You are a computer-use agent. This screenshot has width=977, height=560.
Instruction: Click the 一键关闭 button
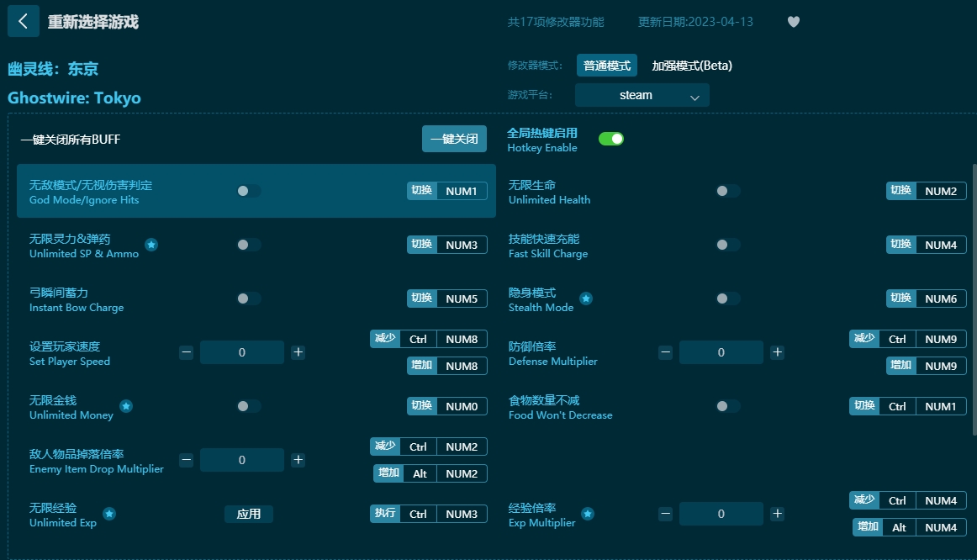coord(454,139)
